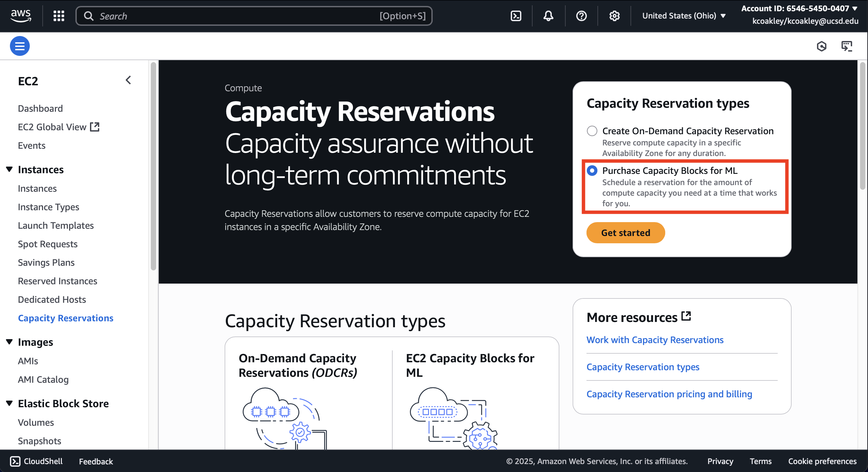Open Spot Requests in the sidebar
The width and height of the screenshot is (868, 472).
[48, 244]
